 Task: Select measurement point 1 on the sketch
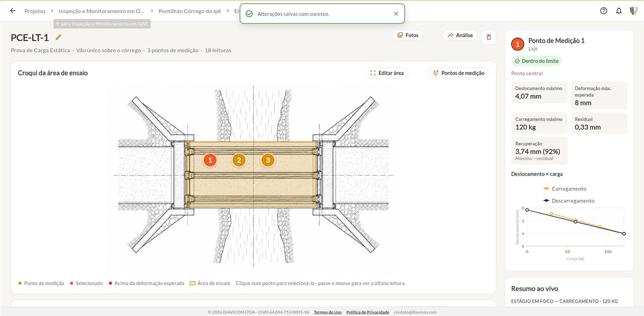click(x=210, y=160)
